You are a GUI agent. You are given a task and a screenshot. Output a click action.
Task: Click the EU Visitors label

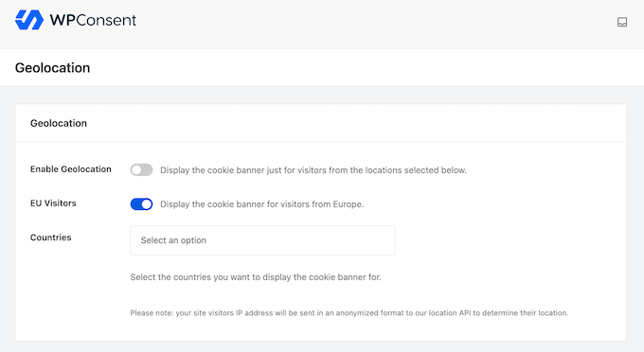pyautogui.click(x=53, y=203)
